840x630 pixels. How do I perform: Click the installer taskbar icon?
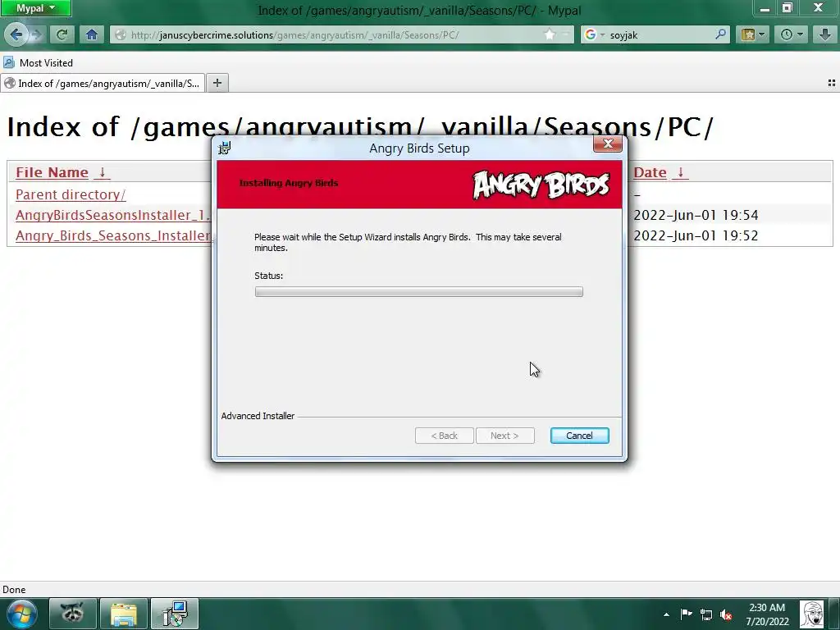click(x=175, y=614)
